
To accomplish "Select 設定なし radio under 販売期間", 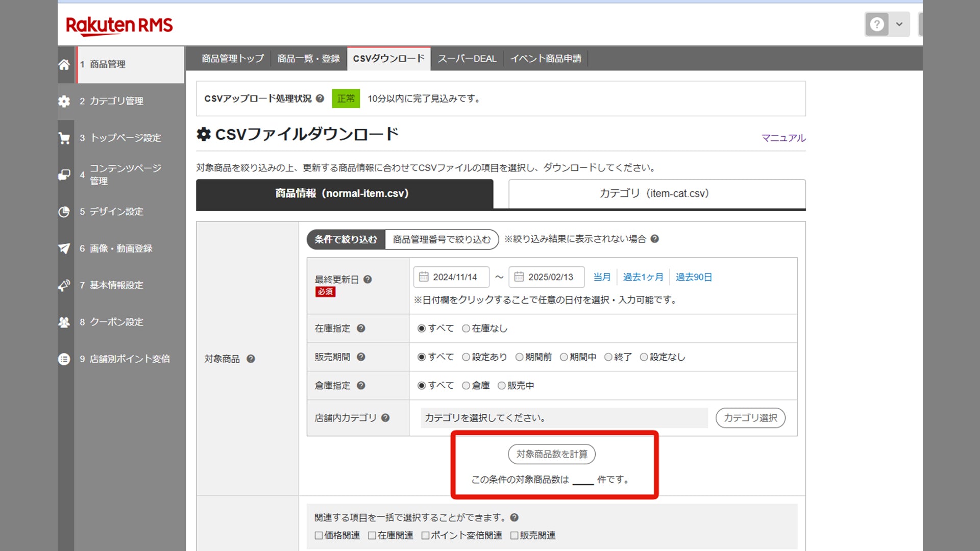I will click(x=644, y=357).
